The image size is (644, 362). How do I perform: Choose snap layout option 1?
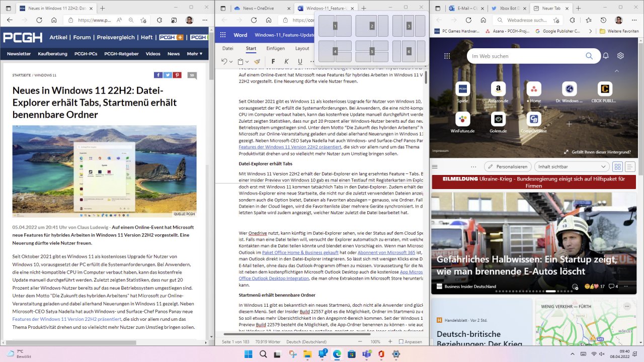coord(335,26)
